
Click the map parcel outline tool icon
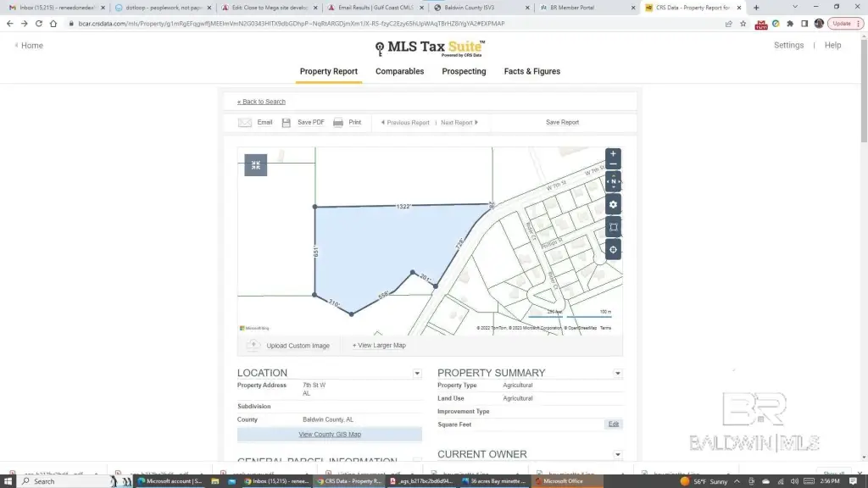(613, 227)
